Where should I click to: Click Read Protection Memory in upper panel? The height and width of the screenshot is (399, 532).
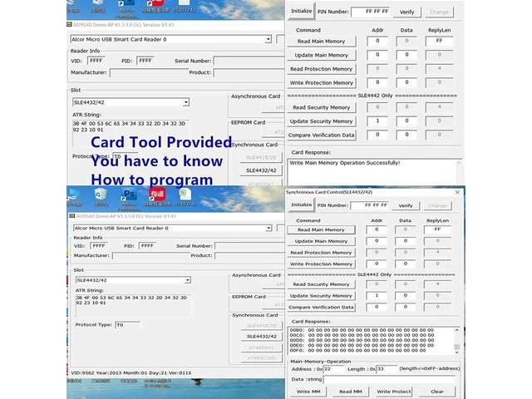322,69
